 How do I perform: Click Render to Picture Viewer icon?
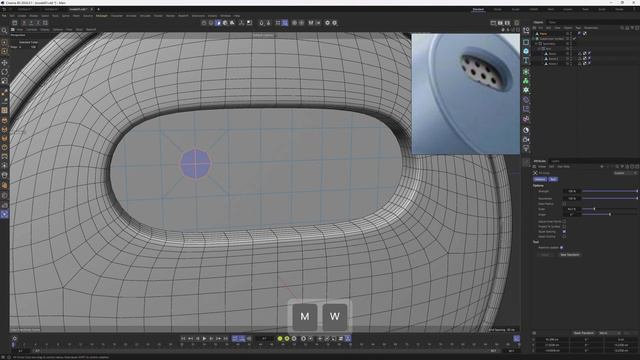[500, 23]
